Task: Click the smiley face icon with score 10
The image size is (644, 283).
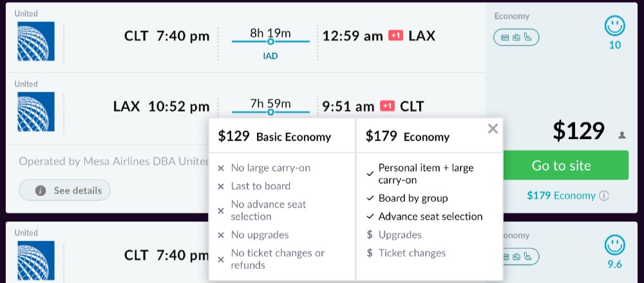Action: pyautogui.click(x=615, y=26)
